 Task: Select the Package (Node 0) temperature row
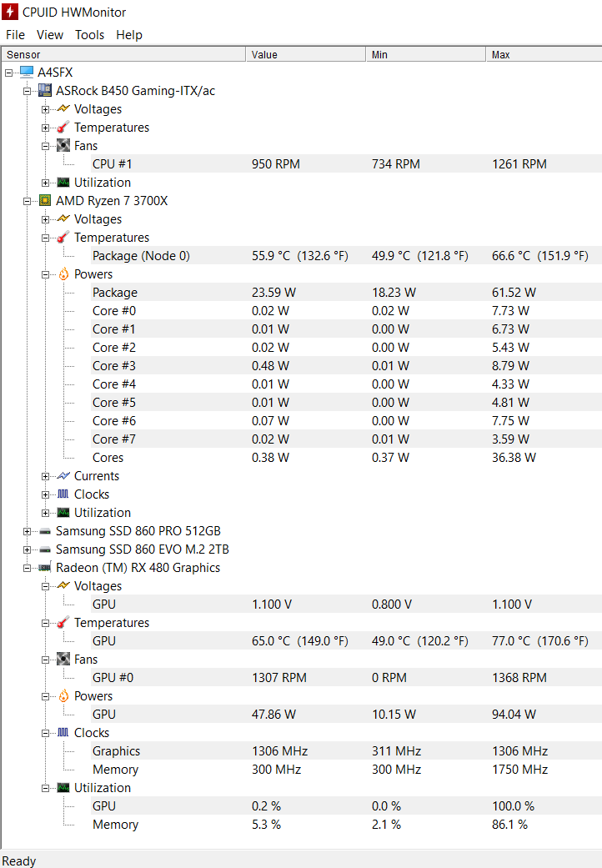pos(346,256)
